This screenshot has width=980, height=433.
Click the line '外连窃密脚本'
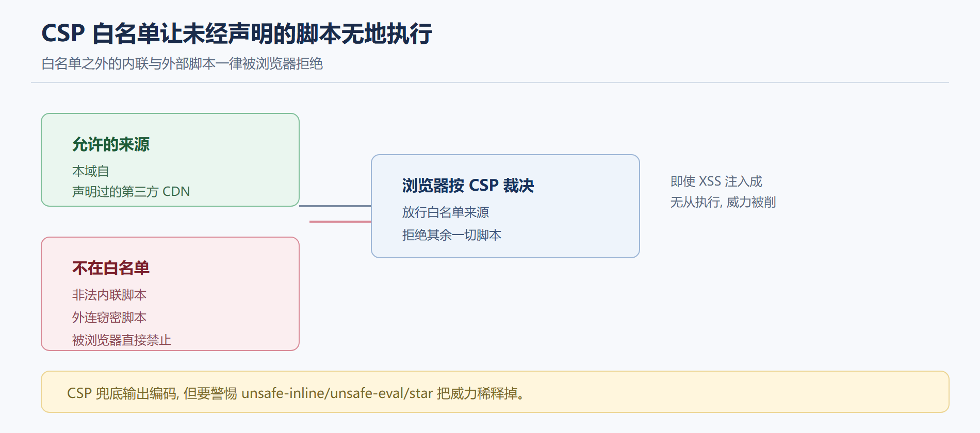click(109, 318)
